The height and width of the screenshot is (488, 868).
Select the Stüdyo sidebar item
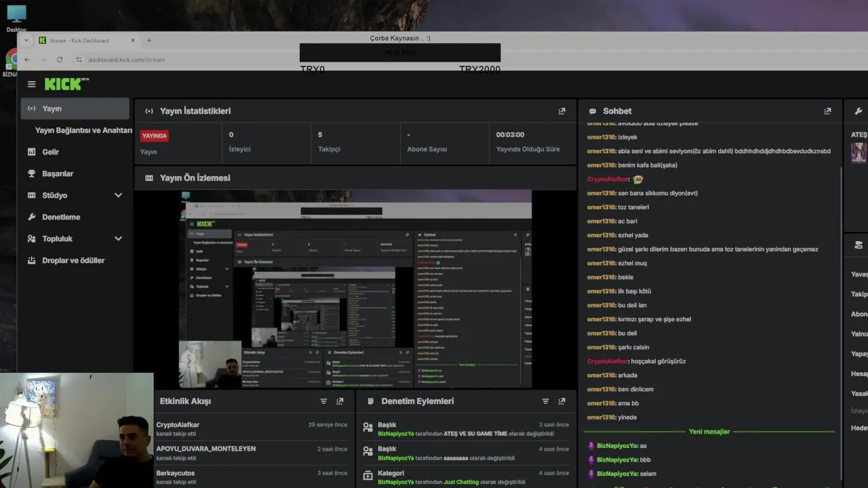click(75, 195)
